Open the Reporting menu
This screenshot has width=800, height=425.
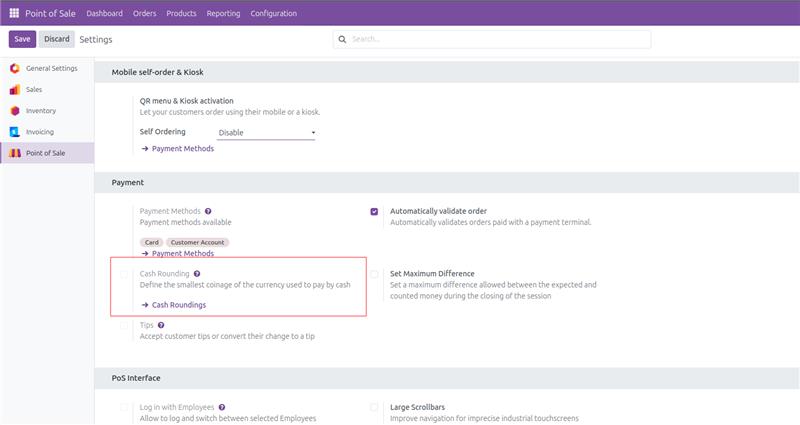tap(222, 13)
